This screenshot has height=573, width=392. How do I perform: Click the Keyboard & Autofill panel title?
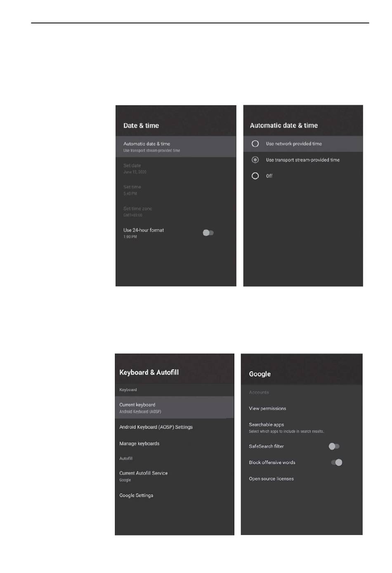149,372
